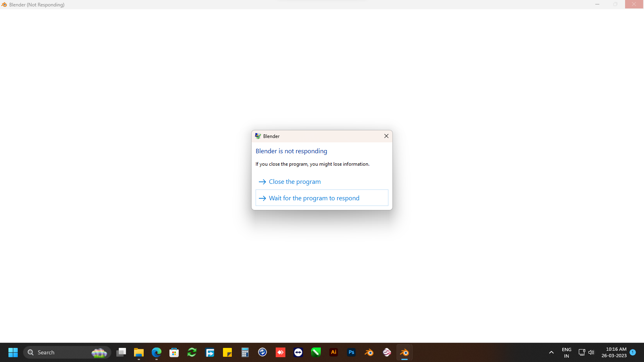The height and width of the screenshot is (362, 644).
Task: Expand hidden system tray icons chevron
Action: click(551, 352)
